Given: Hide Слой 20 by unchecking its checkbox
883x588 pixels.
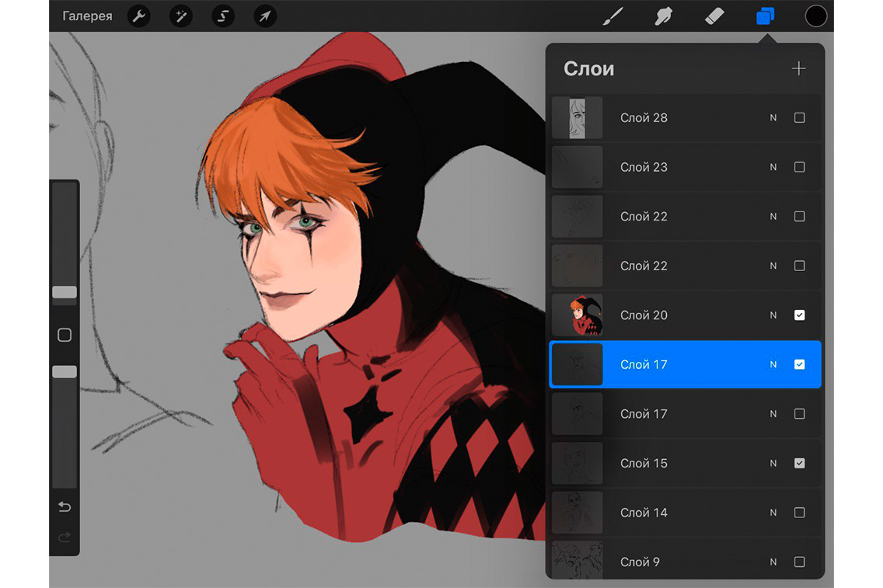Looking at the screenshot, I should click(799, 315).
